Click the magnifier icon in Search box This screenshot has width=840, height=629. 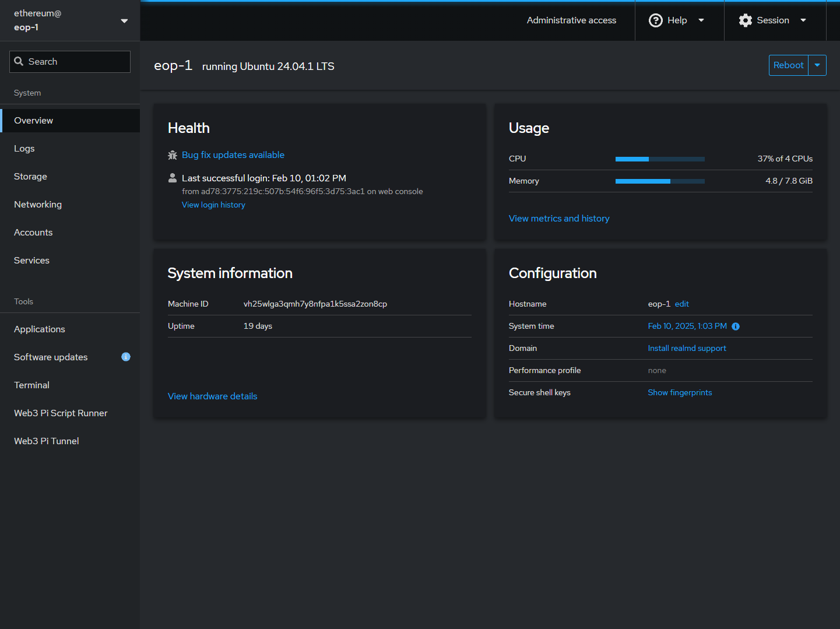(x=19, y=62)
